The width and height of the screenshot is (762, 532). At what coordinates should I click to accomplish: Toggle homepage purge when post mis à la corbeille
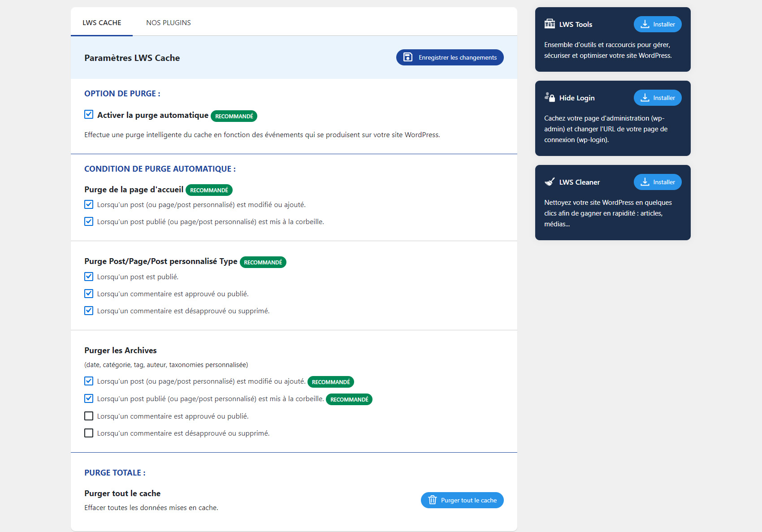click(89, 221)
